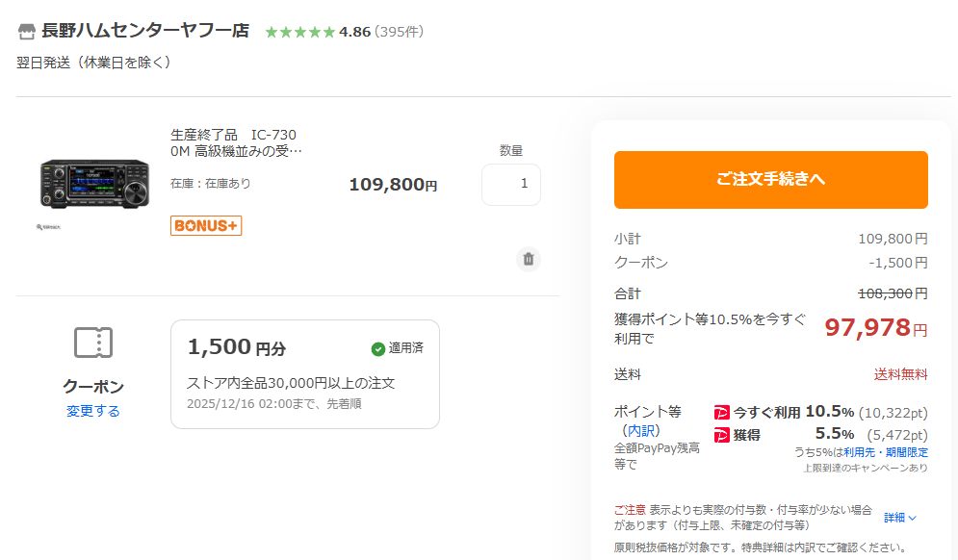
Task: Open the 長野ハムセンターヤフー店 store page
Action: point(144,31)
